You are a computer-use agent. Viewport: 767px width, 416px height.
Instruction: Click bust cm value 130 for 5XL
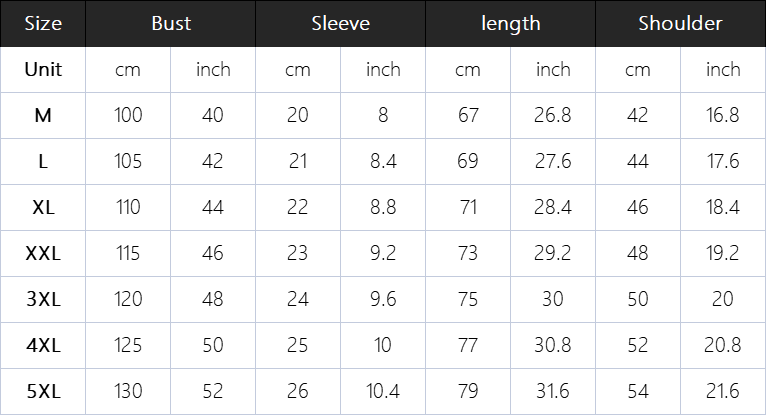click(x=128, y=391)
